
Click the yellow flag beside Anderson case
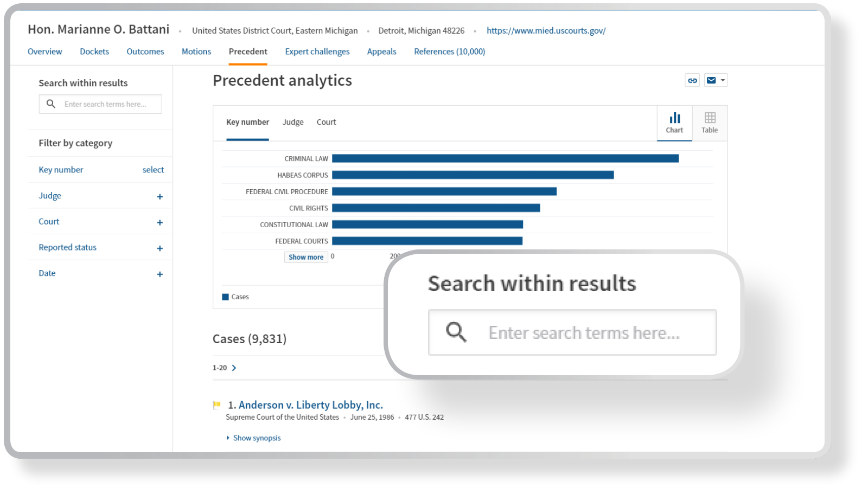(217, 405)
